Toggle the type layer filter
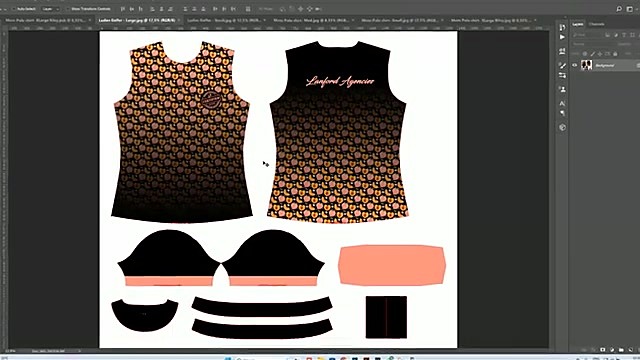The height and width of the screenshot is (360, 640). pyautogui.click(x=624, y=35)
